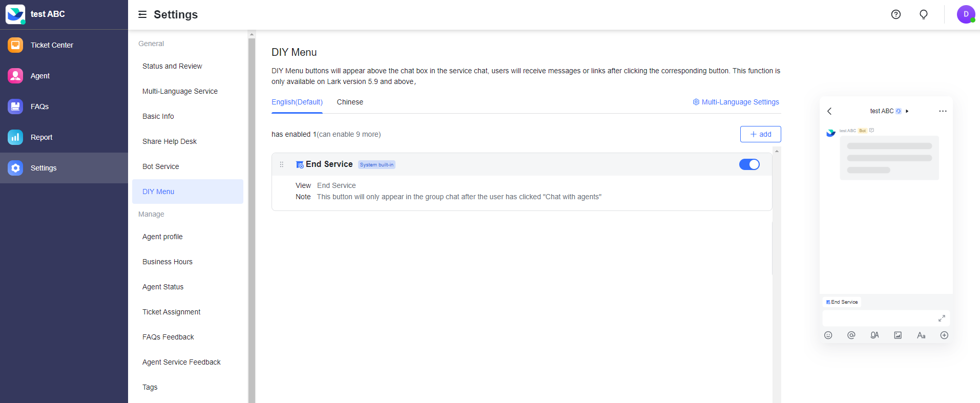980x403 pixels.
Task: Open the Report section icon
Action: click(x=15, y=137)
